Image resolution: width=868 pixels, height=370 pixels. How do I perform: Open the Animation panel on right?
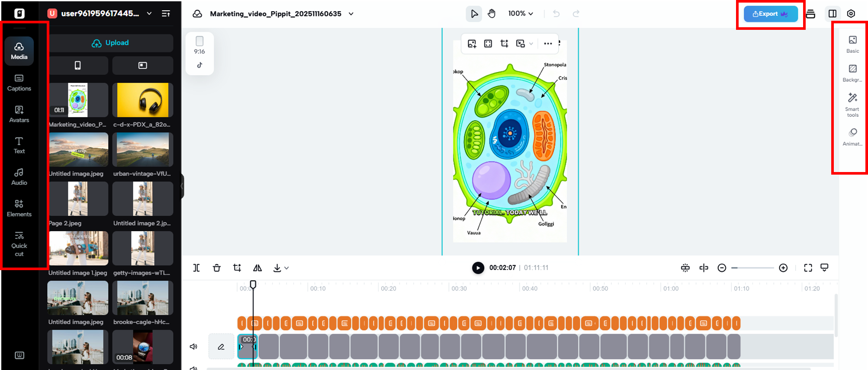coord(852,137)
